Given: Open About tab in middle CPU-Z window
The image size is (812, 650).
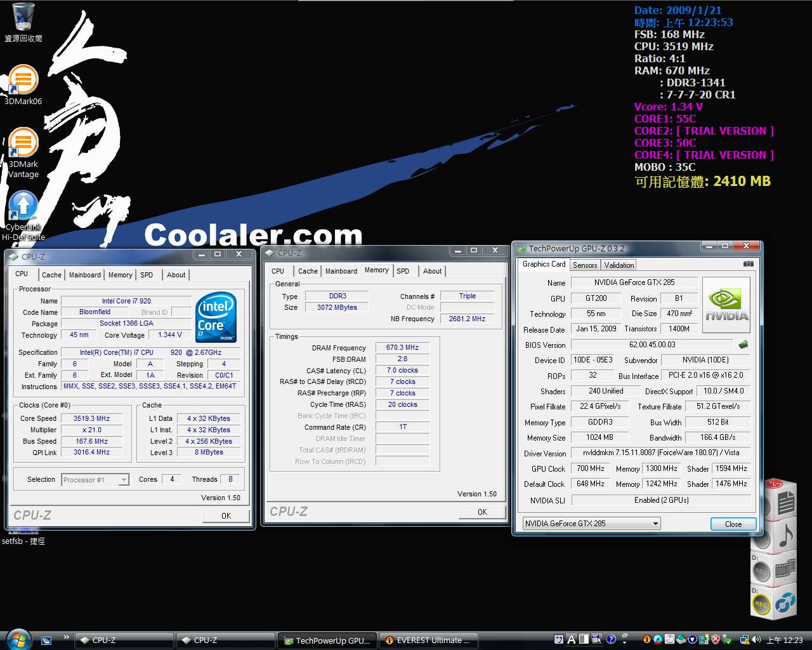Looking at the screenshot, I should [x=433, y=271].
